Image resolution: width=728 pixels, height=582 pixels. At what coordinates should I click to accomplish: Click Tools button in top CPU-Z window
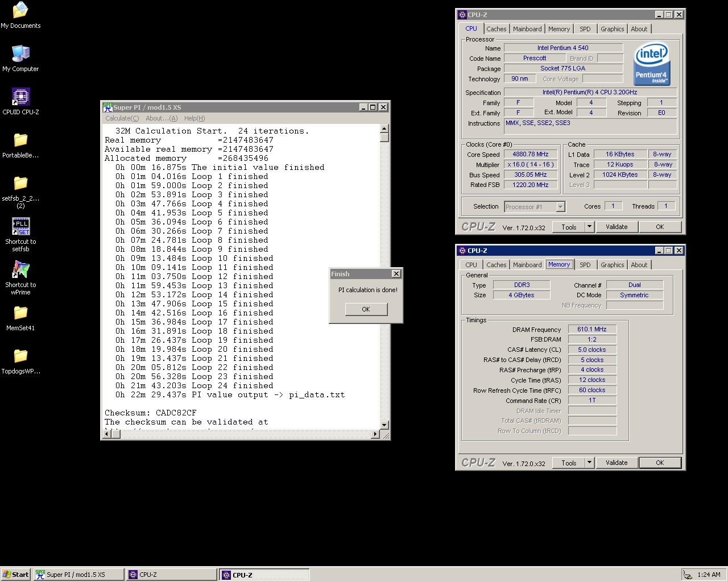tap(569, 227)
